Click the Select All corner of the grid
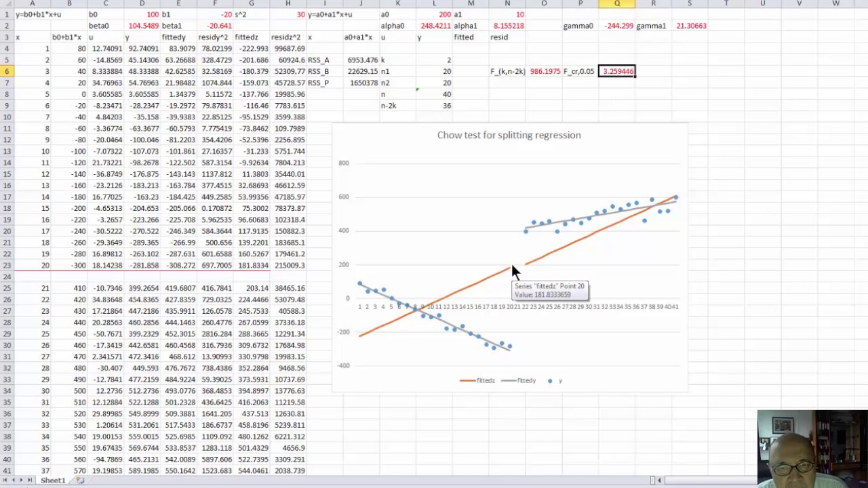 pos(7,3)
